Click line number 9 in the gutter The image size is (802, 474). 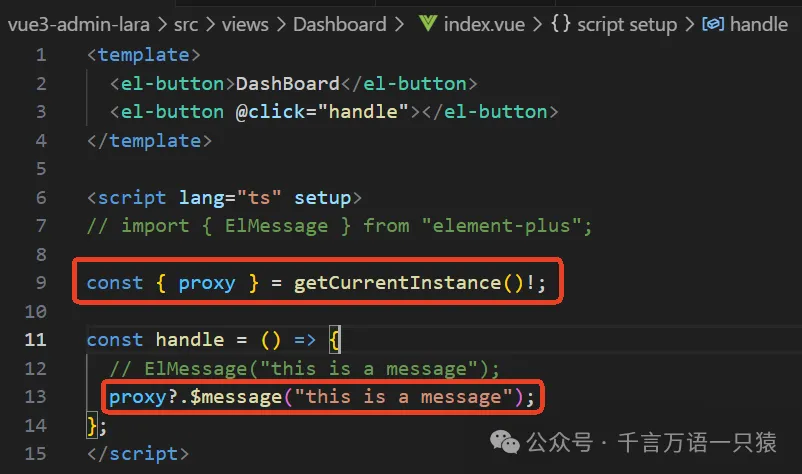tap(41, 283)
